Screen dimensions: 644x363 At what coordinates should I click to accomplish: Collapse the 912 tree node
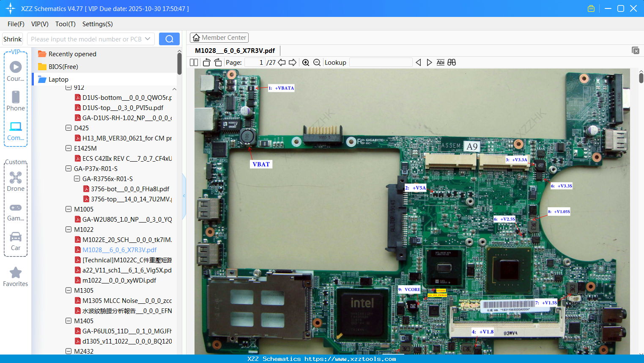click(69, 88)
